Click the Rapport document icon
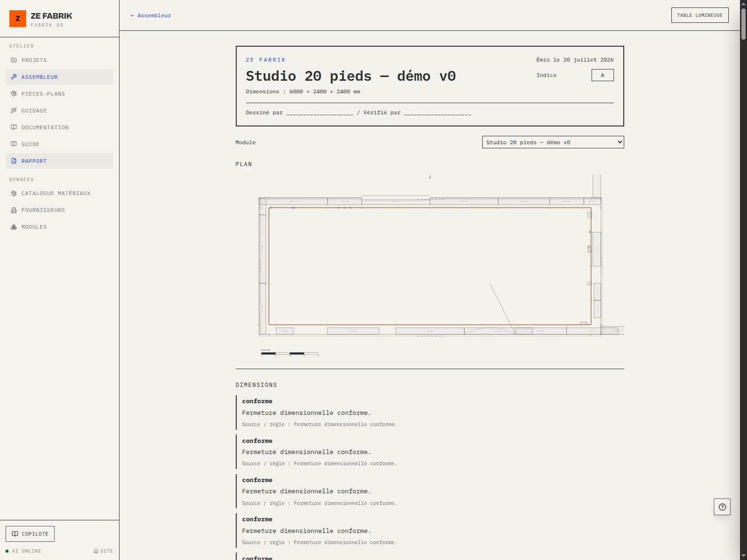 click(14, 161)
